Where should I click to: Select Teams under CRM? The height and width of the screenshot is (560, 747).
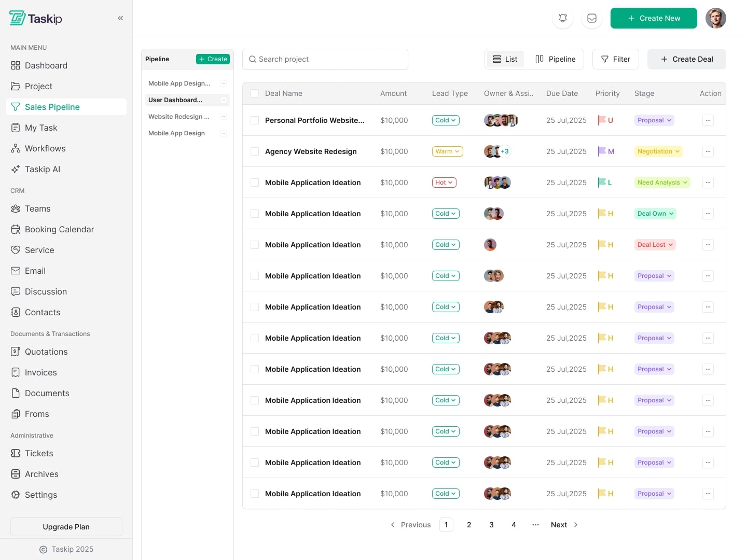pyautogui.click(x=37, y=208)
